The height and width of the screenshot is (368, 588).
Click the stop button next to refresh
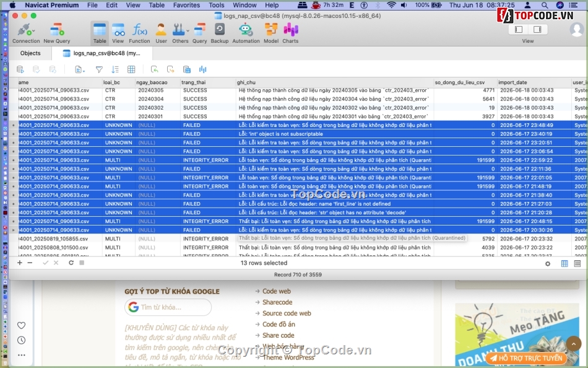[x=82, y=263]
